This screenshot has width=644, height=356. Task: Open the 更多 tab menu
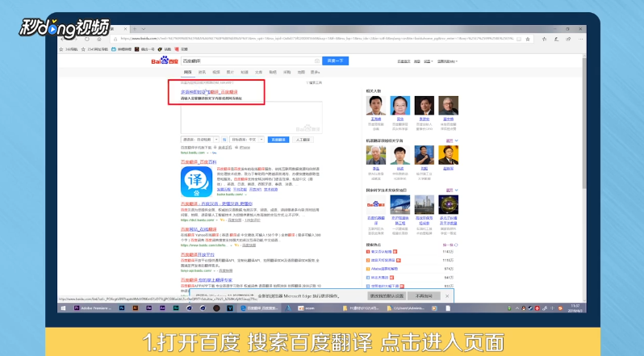(315, 72)
